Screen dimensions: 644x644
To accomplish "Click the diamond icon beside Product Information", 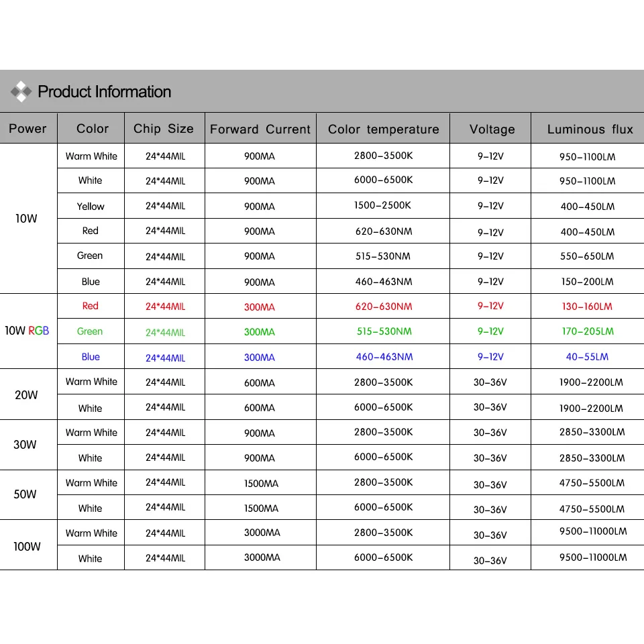I will (x=21, y=91).
